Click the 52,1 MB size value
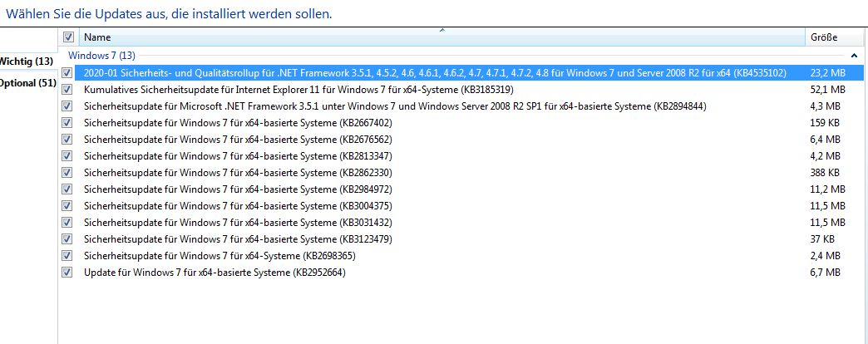This screenshot has width=868, height=344. (x=827, y=89)
